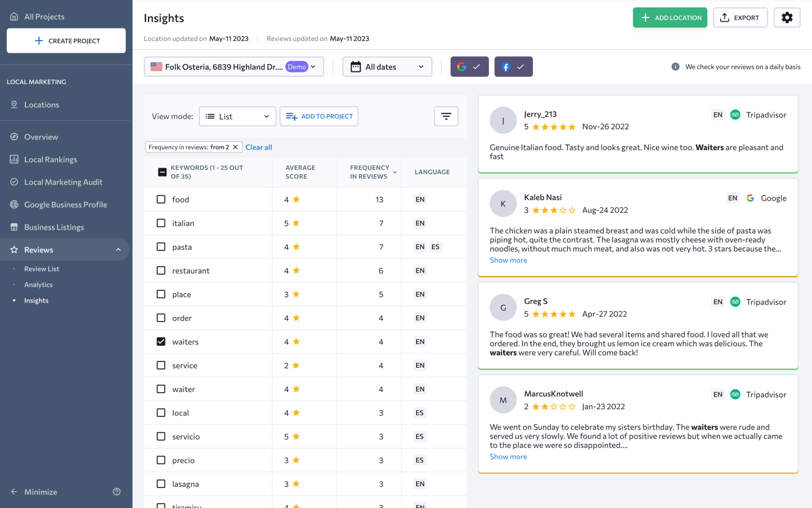Select Business Listings in the sidebar

(x=54, y=227)
